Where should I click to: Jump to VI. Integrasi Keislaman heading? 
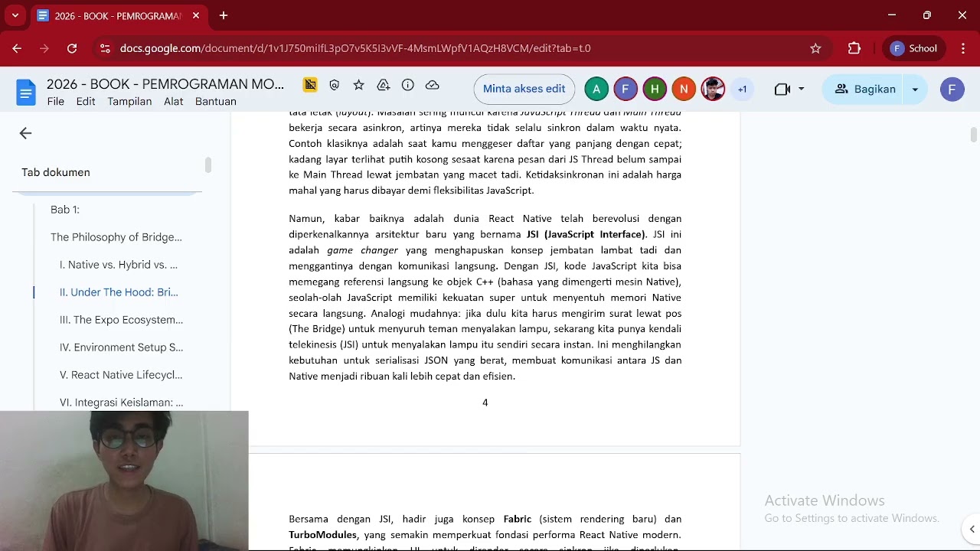(121, 403)
